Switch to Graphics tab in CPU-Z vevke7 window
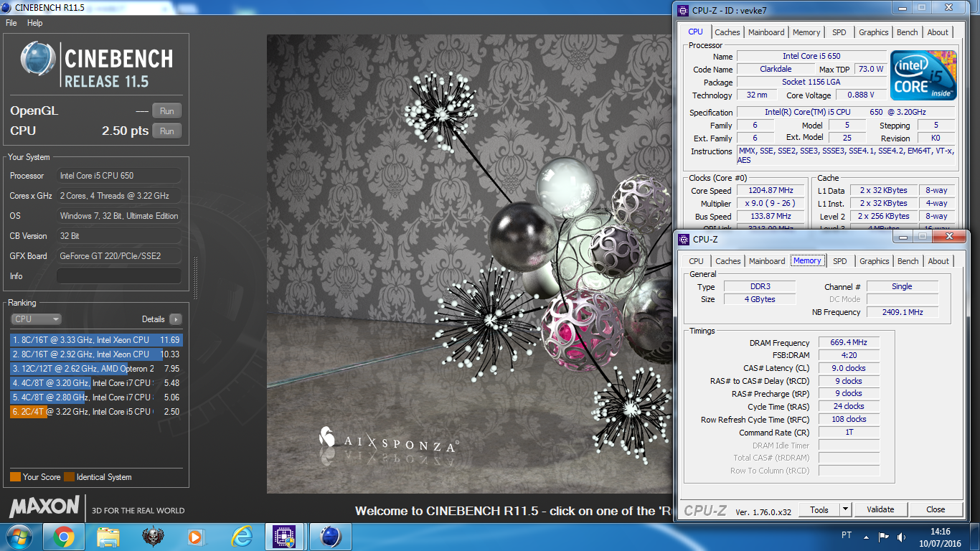The height and width of the screenshot is (551, 980). pos(874,32)
